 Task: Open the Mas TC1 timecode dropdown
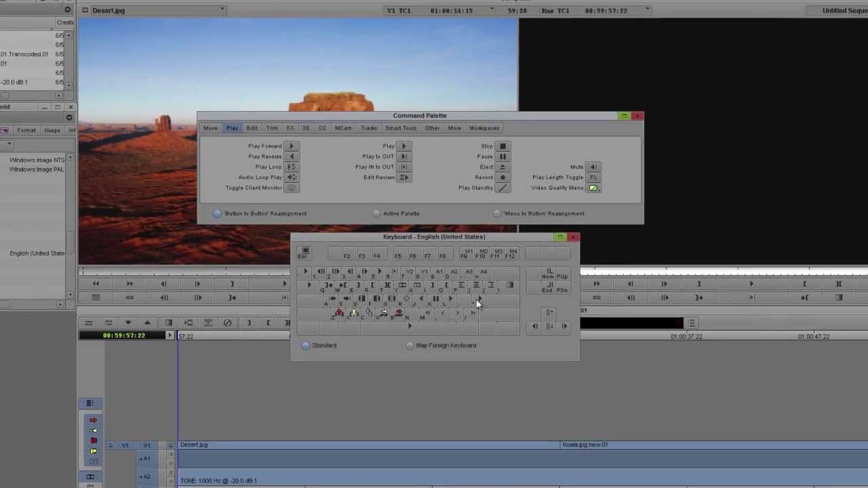pyautogui.click(x=648, y=10)
